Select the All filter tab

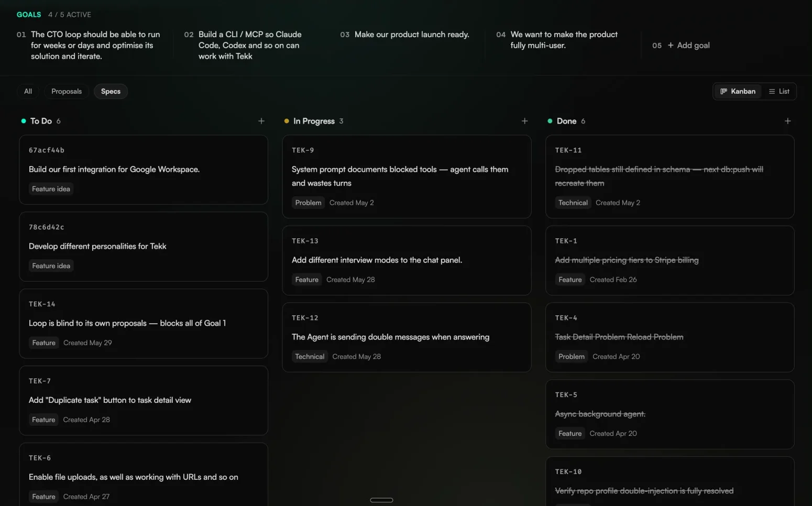tap(28, 91)
